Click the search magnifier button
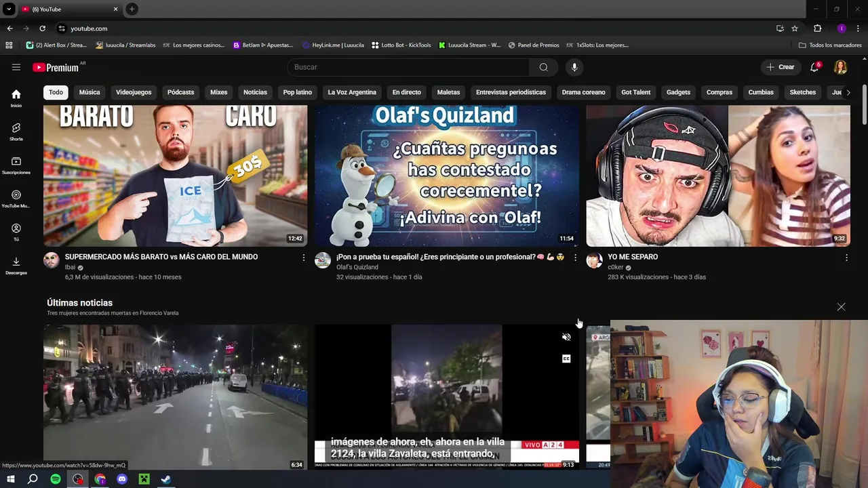Viewport: 868px width, 488px height. tap(543, 67)
